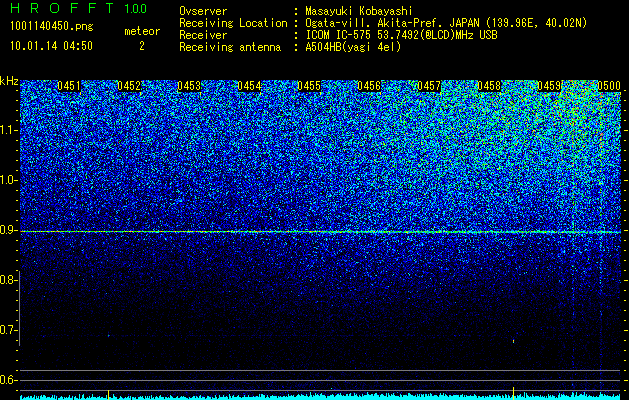Click the Receiving antenna label

pos(230,47)
